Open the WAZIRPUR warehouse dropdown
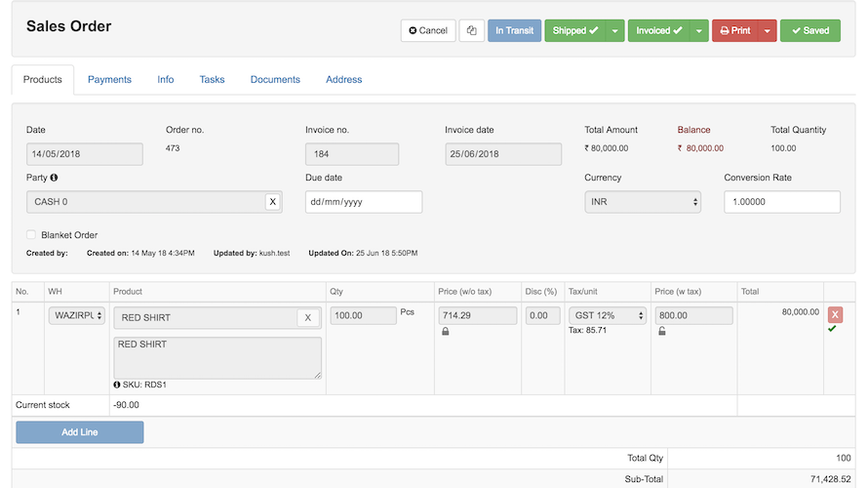The width and height of the screenshot is (868, 488). 76,315
